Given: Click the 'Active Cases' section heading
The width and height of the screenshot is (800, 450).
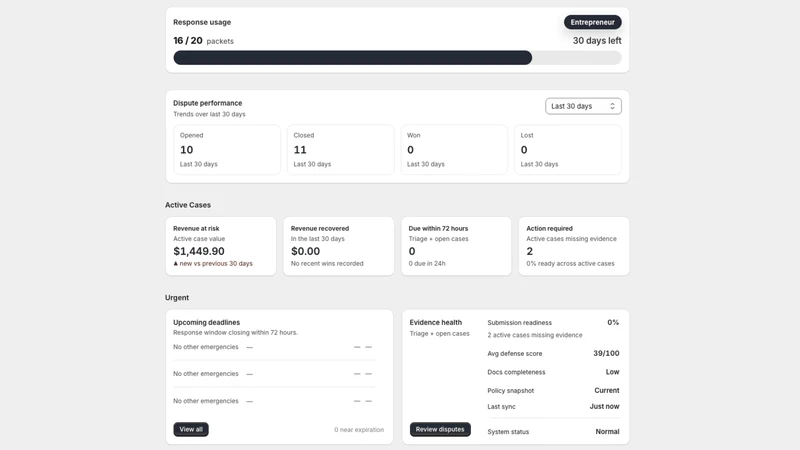Looking at the screenshot, I should click(188, 205).
